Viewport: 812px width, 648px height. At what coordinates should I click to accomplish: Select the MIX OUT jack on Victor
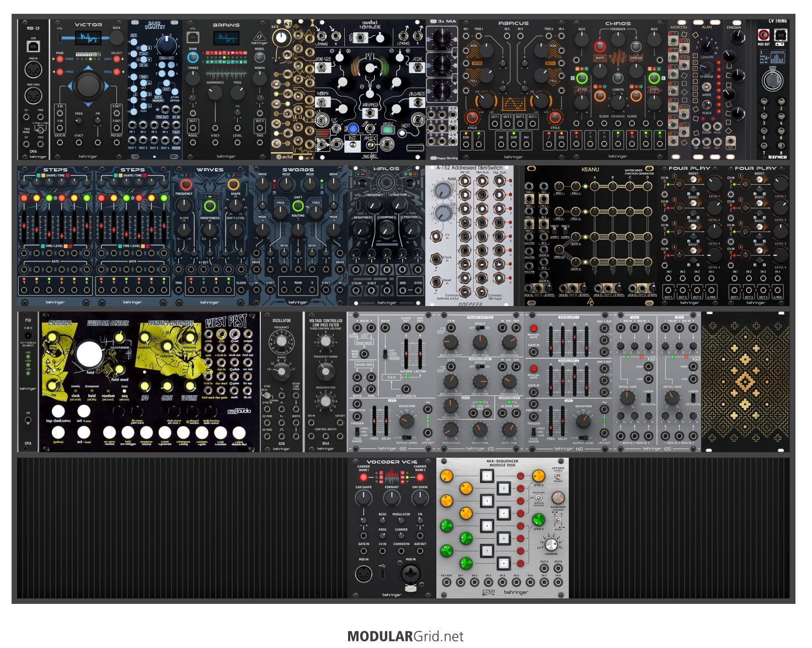pyautogui.click(x=116, y=143)
